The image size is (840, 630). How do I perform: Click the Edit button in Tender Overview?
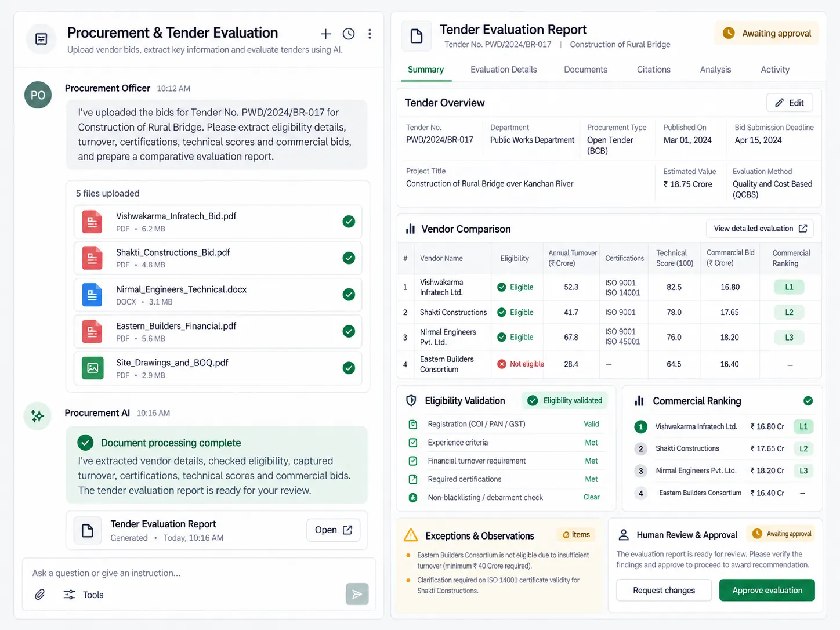(790, 103)
